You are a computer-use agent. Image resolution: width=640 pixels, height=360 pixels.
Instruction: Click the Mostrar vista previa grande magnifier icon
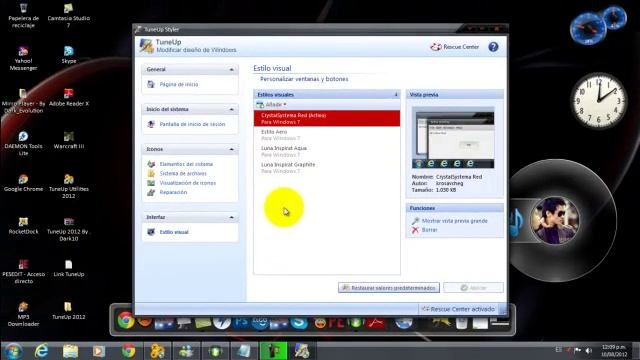[415, 221]
